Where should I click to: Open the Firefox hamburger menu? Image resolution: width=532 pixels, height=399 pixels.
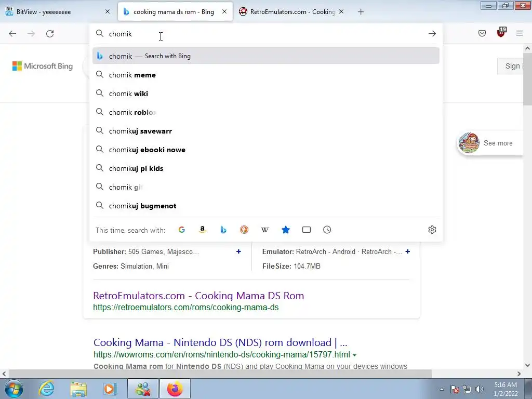click(x=520, y=33)
